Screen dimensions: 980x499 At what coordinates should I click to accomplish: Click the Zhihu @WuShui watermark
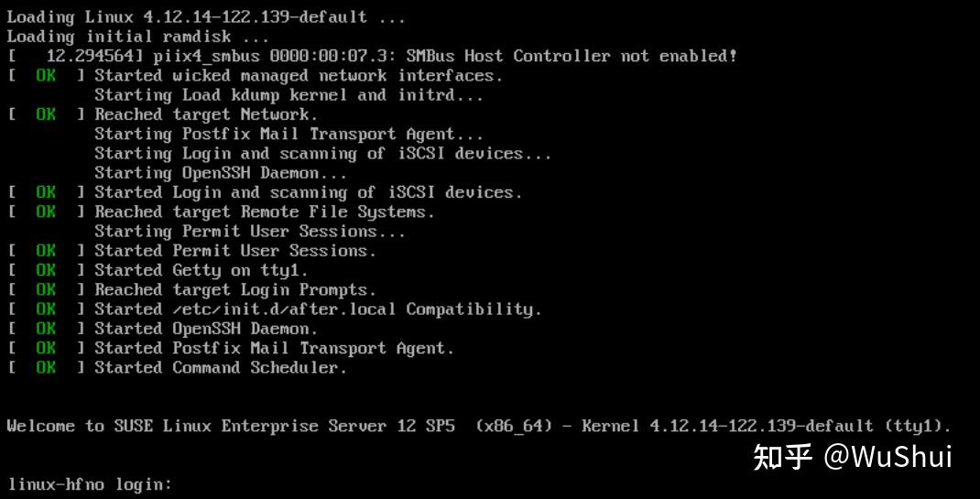(x=852, y=457)
